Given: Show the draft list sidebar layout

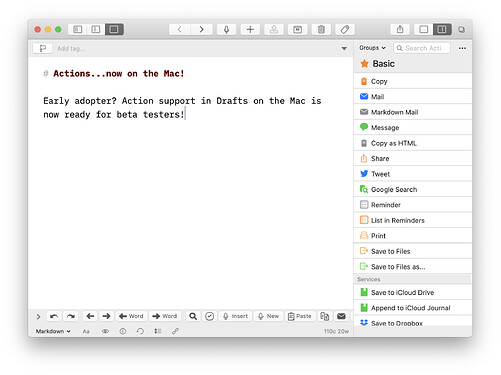Looking at the screenshot, I should [78, 29].
